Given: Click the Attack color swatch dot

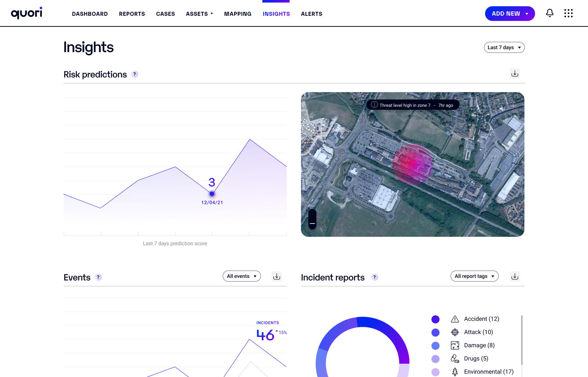Looking at the screenshot, I should 435,333.
